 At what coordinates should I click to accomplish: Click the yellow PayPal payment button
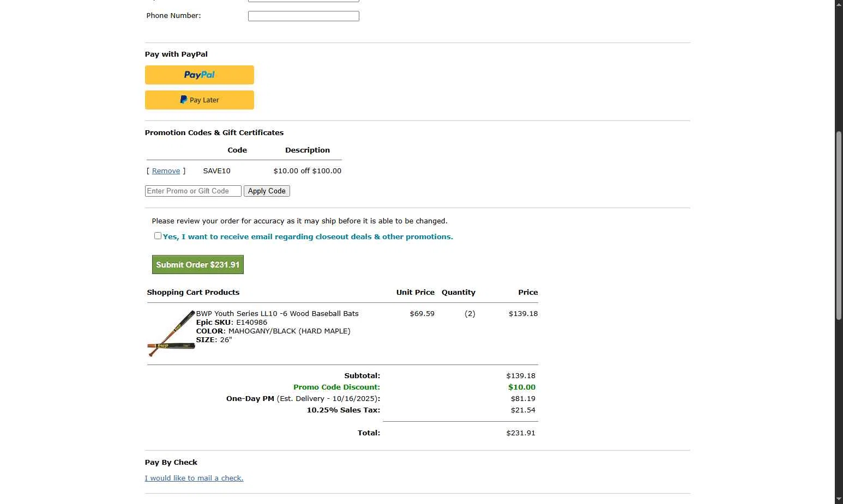click(199, 75)
